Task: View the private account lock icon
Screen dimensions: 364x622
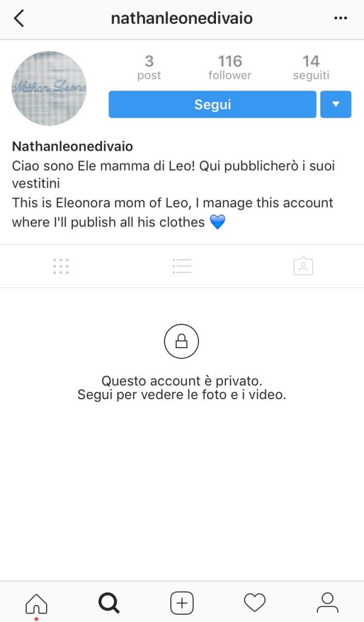Action: click(181, 341)
